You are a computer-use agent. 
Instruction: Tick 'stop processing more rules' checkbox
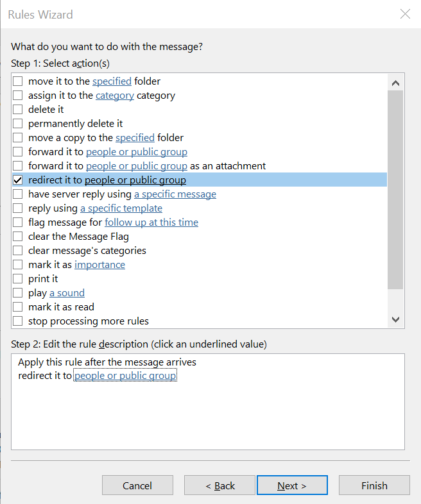coord(18,321)
